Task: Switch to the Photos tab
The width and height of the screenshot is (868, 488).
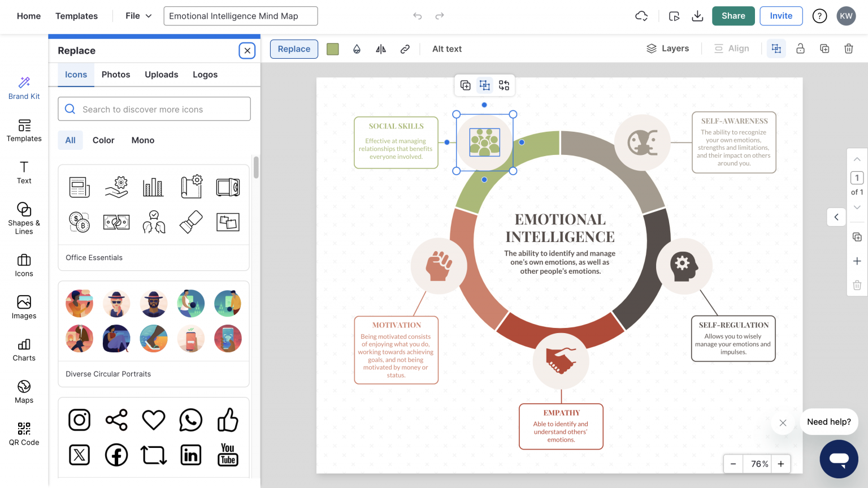Action: coord(115,74)
